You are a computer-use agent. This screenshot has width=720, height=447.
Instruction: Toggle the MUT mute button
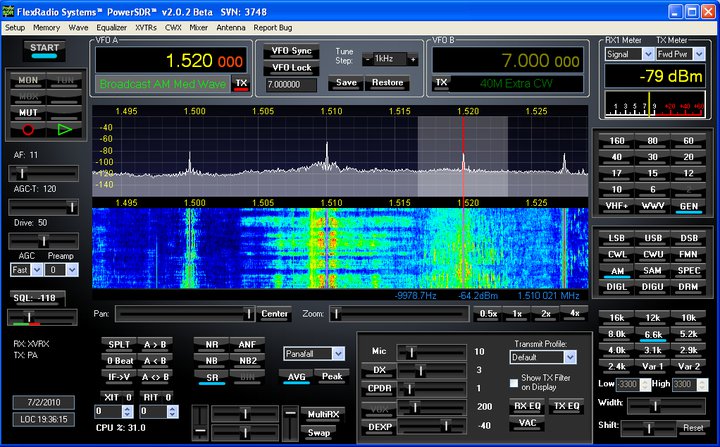[28, 113]
